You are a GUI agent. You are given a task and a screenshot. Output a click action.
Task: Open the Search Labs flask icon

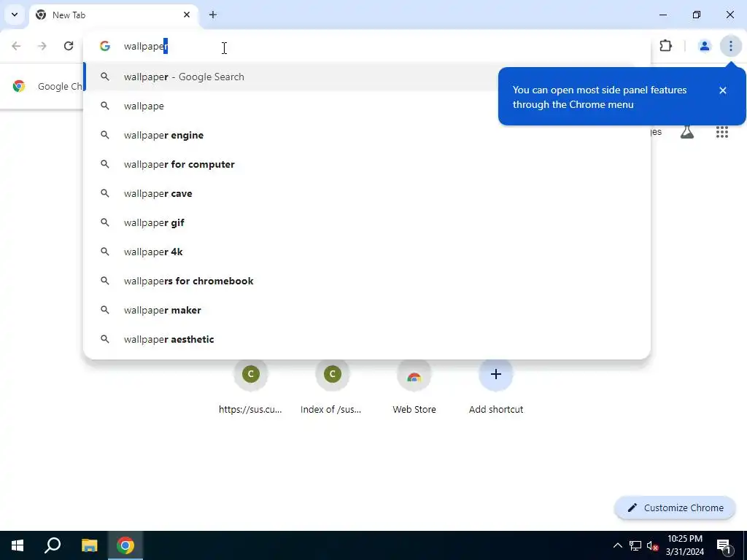(687, 132)
